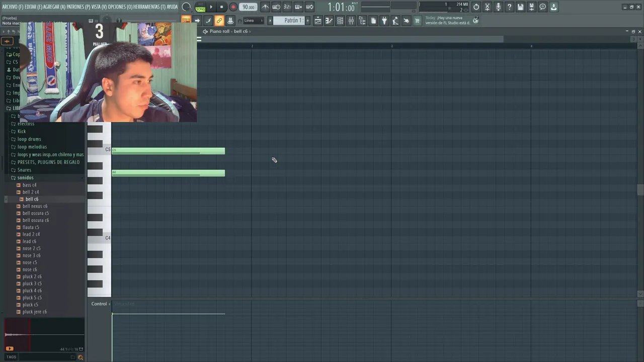Click the 'bell c6' channel name in Piano roll title
Image resolution: width=644 pixels, height=362 pixels.
pyautogui.click(x=240, y=31)
